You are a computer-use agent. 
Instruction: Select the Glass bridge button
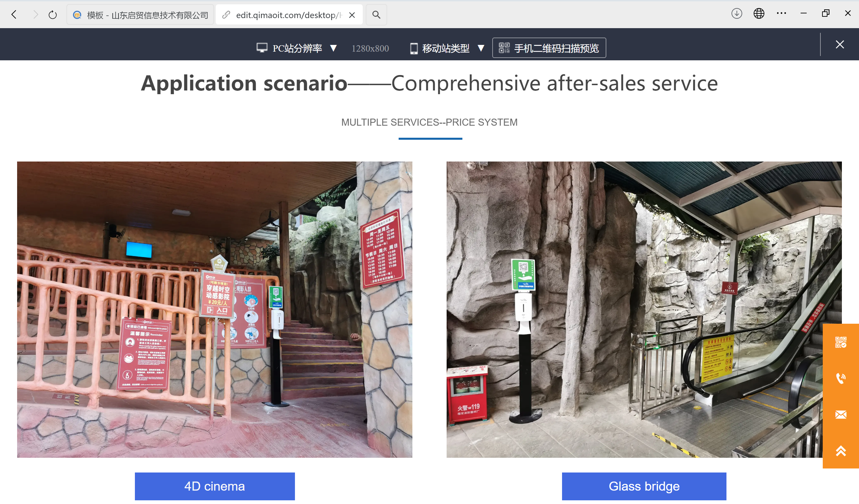pyautogui.click(x=644, y=486)
